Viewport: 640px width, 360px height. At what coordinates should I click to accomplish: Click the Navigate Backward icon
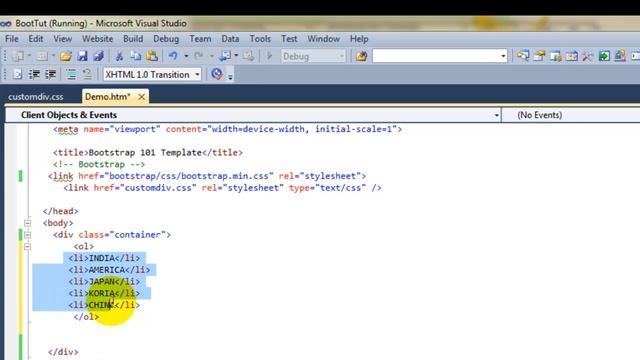pos(225,56)
